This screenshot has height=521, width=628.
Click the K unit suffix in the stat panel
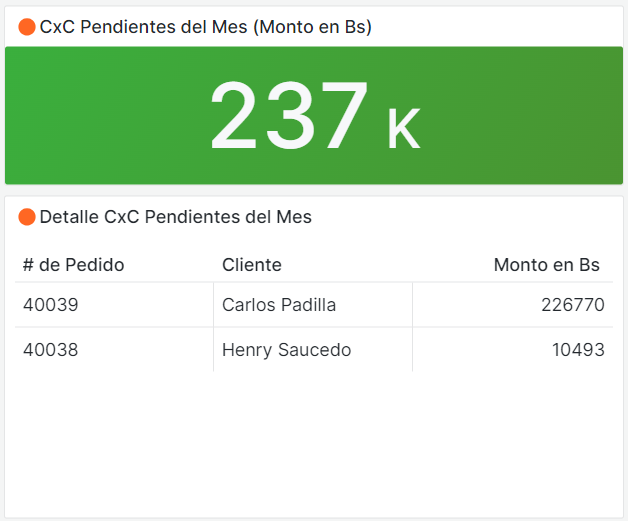402,129
